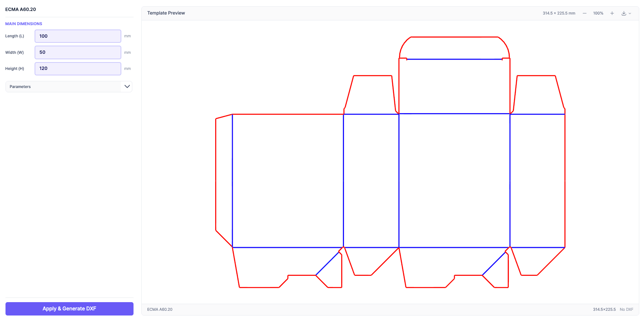The width and height of the screenshot is (644, 321).
Task: Zoom in the template preview with plus icon
Action: tap(612, 13)
